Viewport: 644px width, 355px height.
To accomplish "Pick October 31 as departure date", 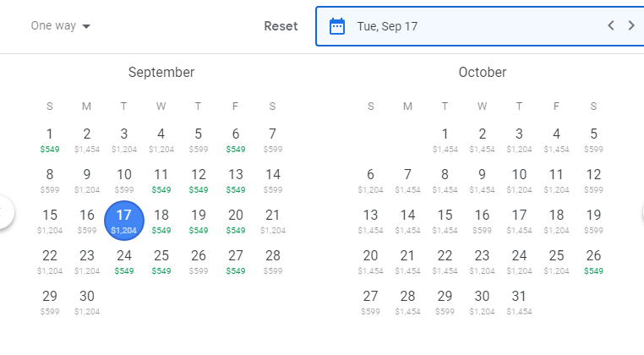I will [x=519, y=301].
